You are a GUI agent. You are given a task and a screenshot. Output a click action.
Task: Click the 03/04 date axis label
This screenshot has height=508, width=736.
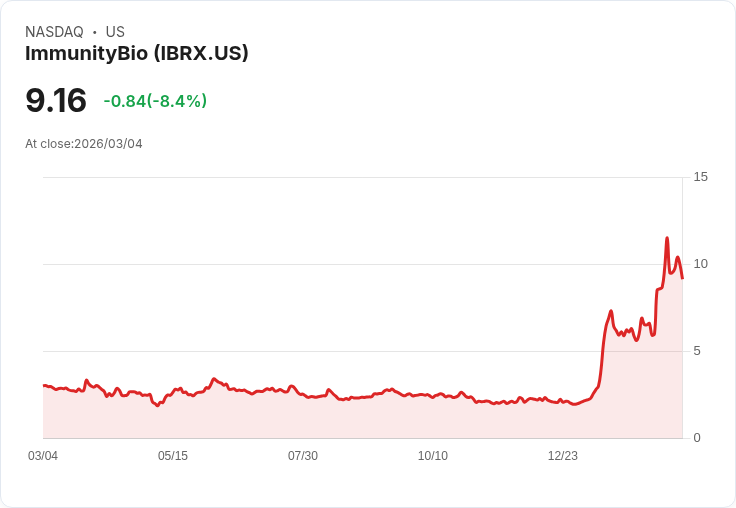[x=43, y=456]
